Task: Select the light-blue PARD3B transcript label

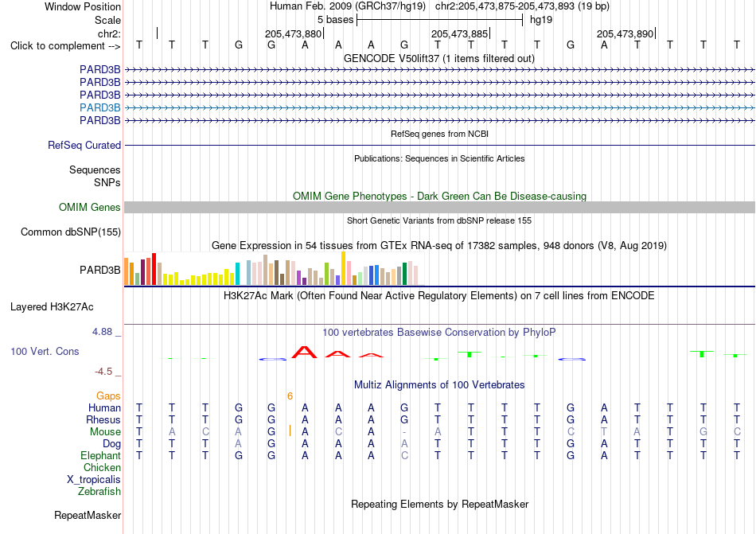Action: point(99,107)
